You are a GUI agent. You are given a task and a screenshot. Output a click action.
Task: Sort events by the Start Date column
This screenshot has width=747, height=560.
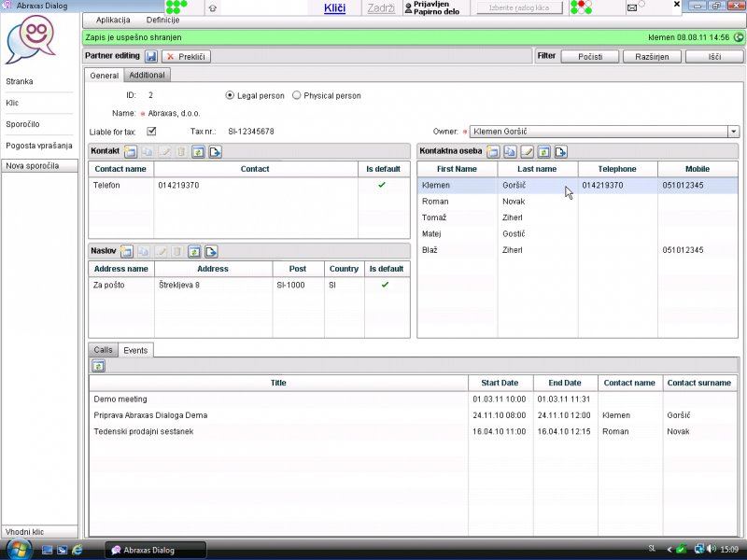point(500,383)
